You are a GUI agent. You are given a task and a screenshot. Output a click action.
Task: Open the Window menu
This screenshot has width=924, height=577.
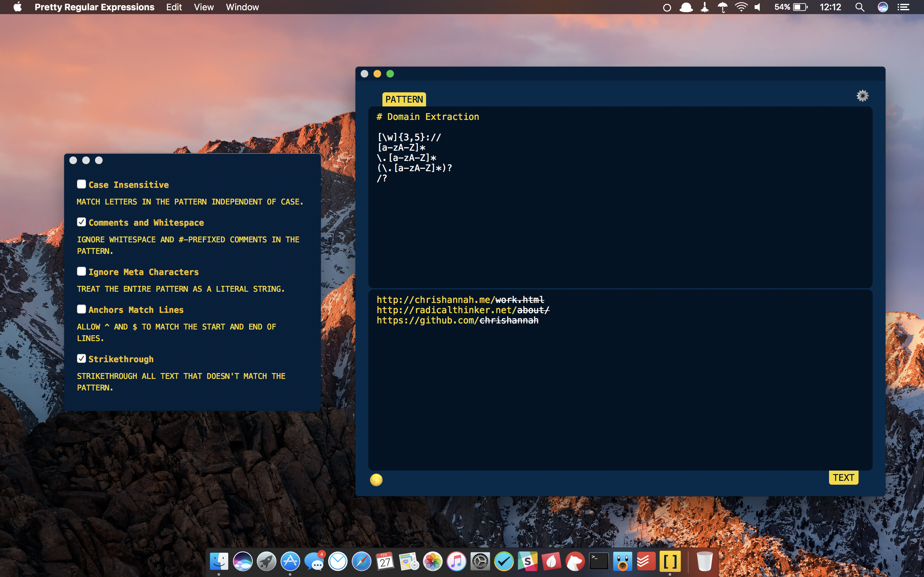pos(242,7)
